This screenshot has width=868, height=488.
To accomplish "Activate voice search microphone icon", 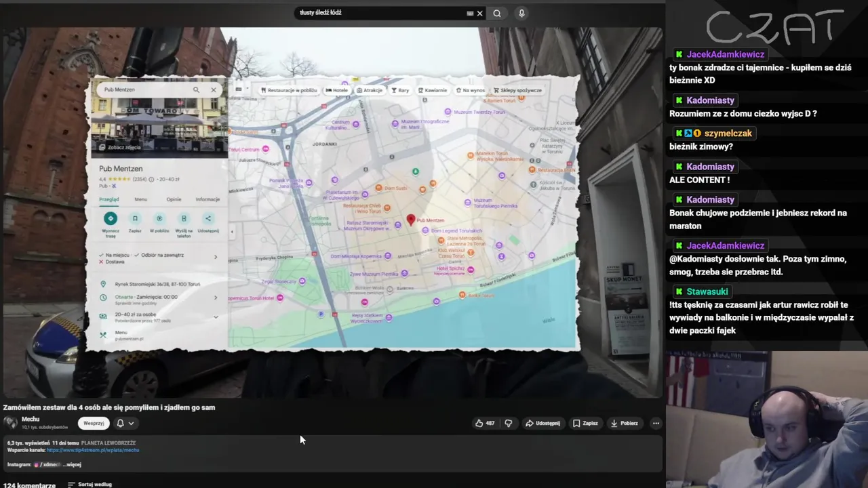I will [x=521, y=13].
